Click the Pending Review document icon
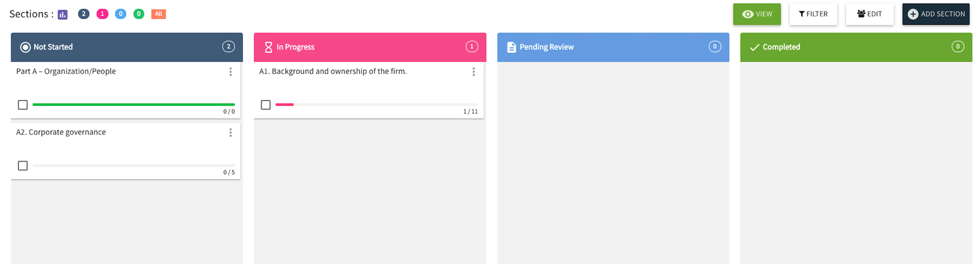980x264 pixels. (x=511, y=47)
